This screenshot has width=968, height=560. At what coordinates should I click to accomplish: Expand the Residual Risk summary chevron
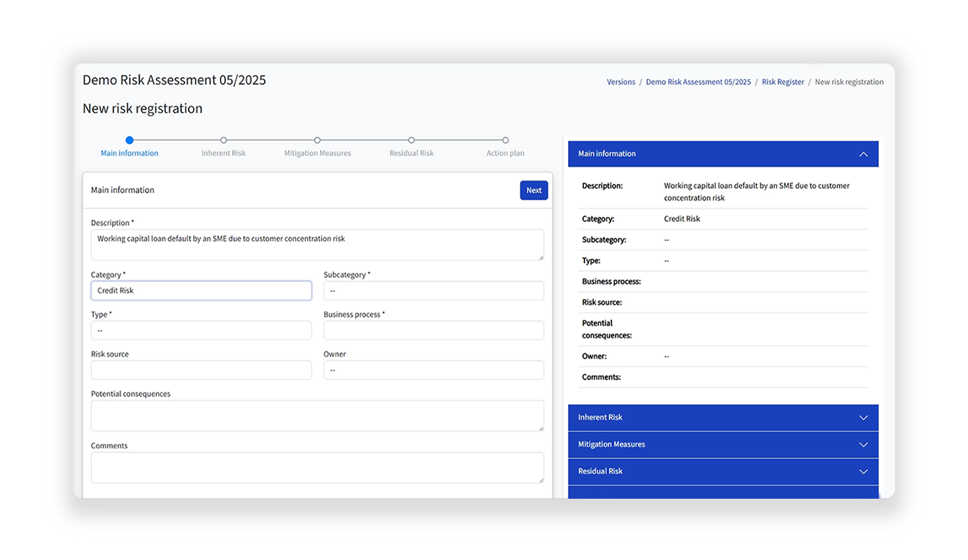point(863,472)
